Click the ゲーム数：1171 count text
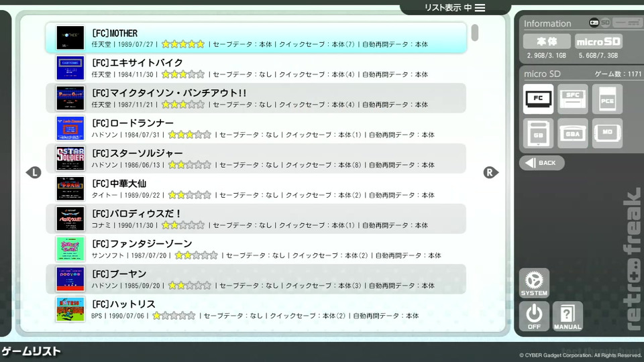The width and height of the screenshot is (644, 362). pyautogui.click(x=618, y=74)
